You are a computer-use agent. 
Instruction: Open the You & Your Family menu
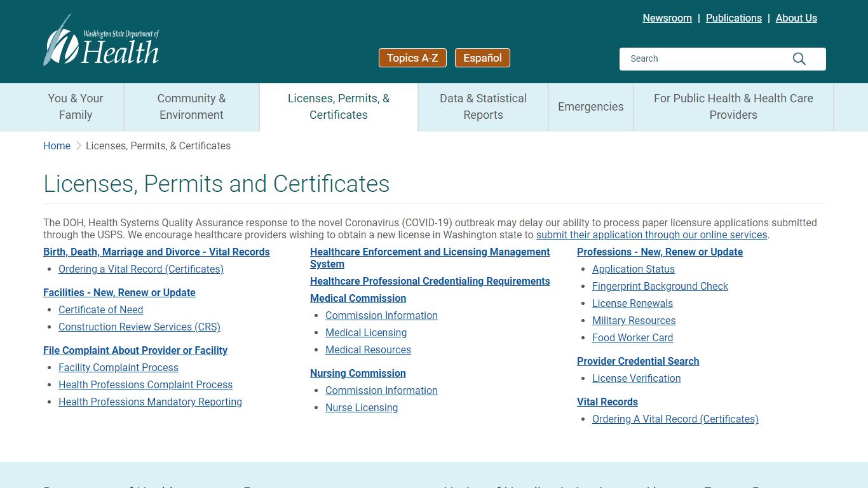[76, 107]
